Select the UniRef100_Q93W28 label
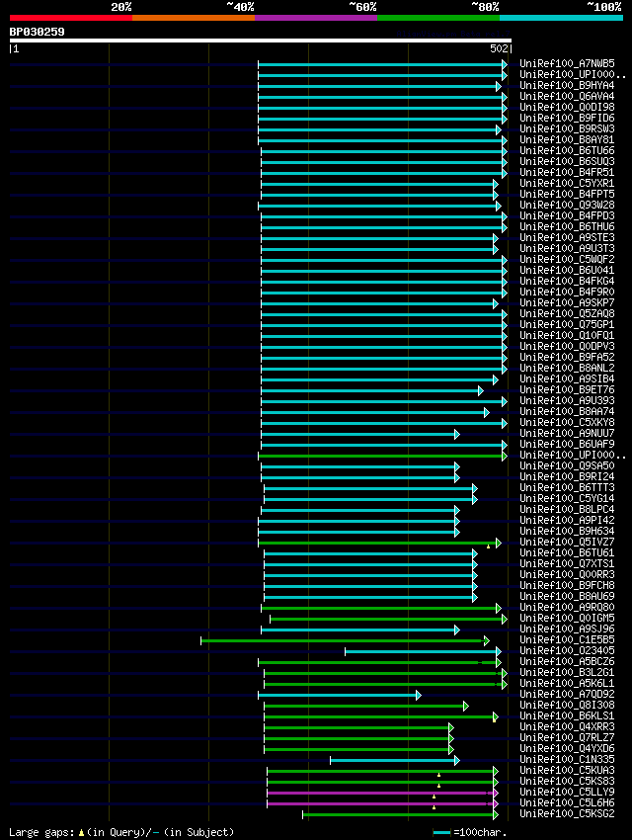This screenshot has height=840, width=632. coord(567,205)
